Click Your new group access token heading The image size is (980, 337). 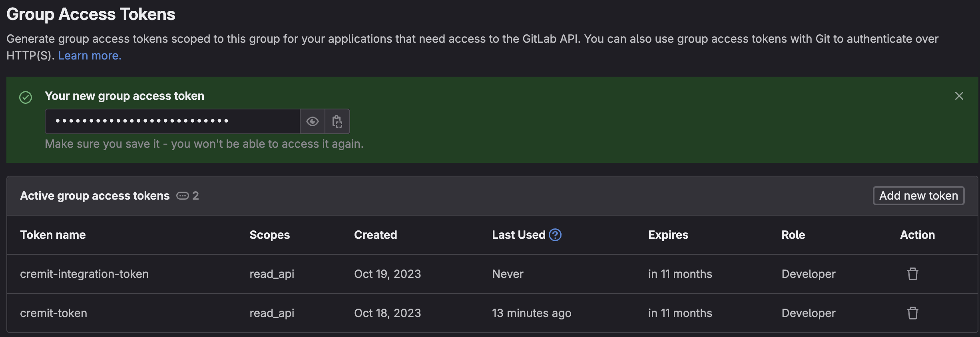pyautogui.click(x=124, y=96)
